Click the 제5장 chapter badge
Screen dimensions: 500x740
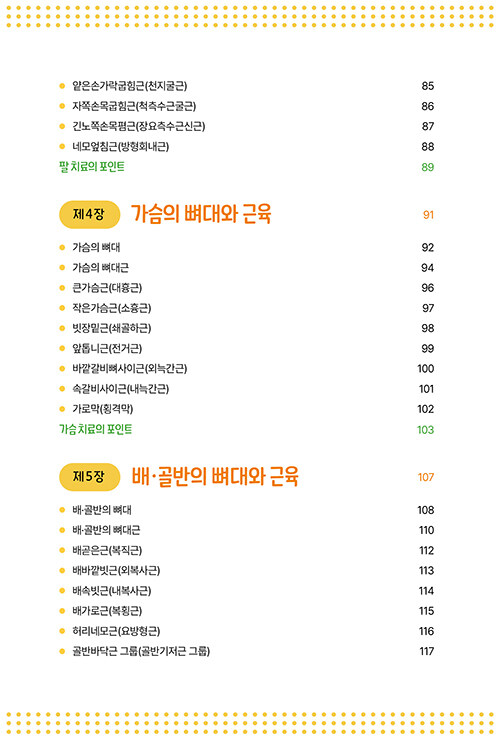click(x=90, y=477)
